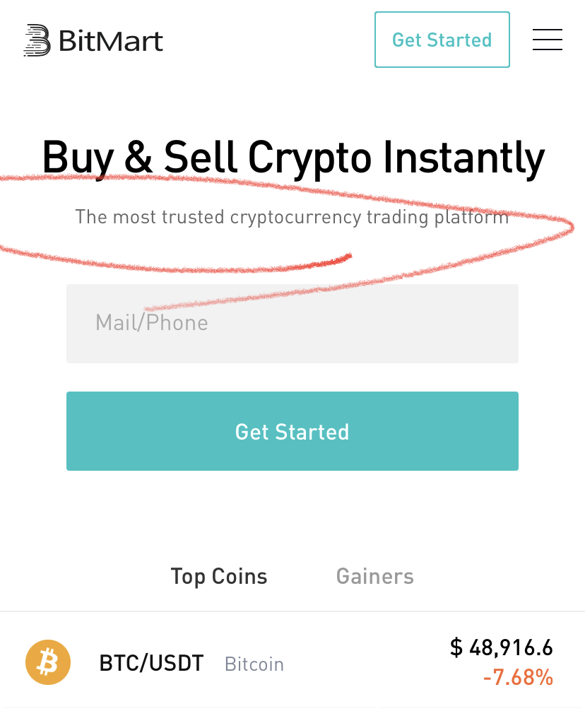Click the most trusted platform subtitle text

click(x=292, y=216)
